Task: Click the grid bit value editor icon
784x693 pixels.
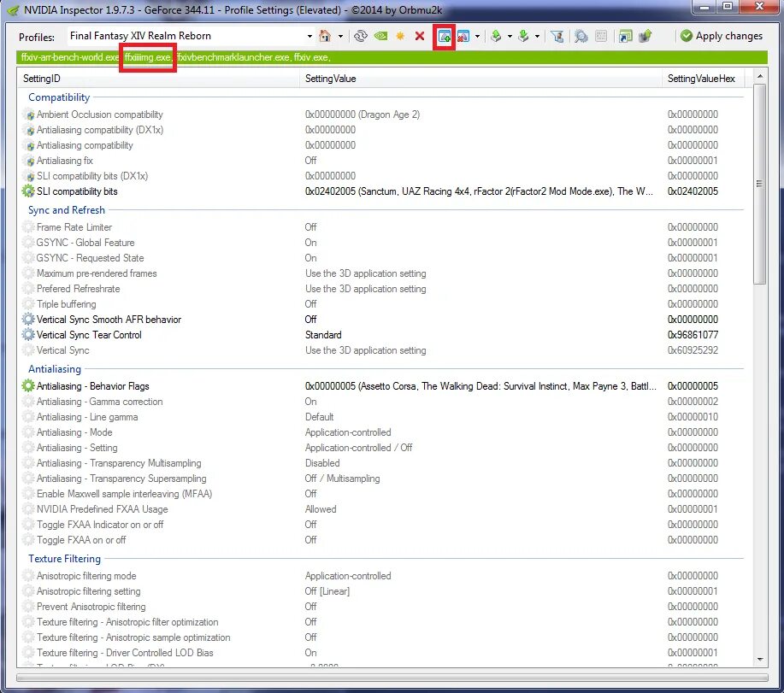Action: point(601,36)
